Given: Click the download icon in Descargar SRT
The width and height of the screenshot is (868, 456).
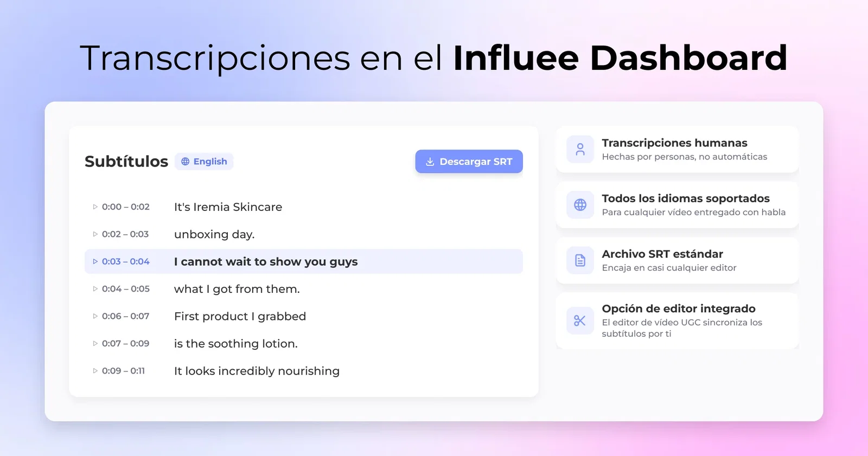Looking at the screenshot, I should point(430,162).
